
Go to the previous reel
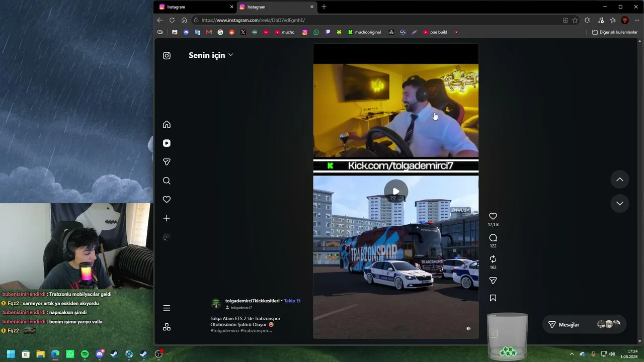pos(620,179)
